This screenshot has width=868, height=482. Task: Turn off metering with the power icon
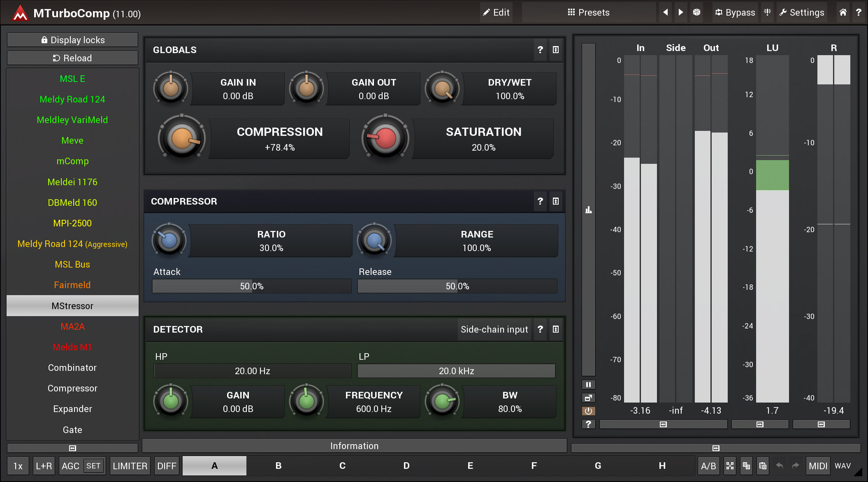588,411
